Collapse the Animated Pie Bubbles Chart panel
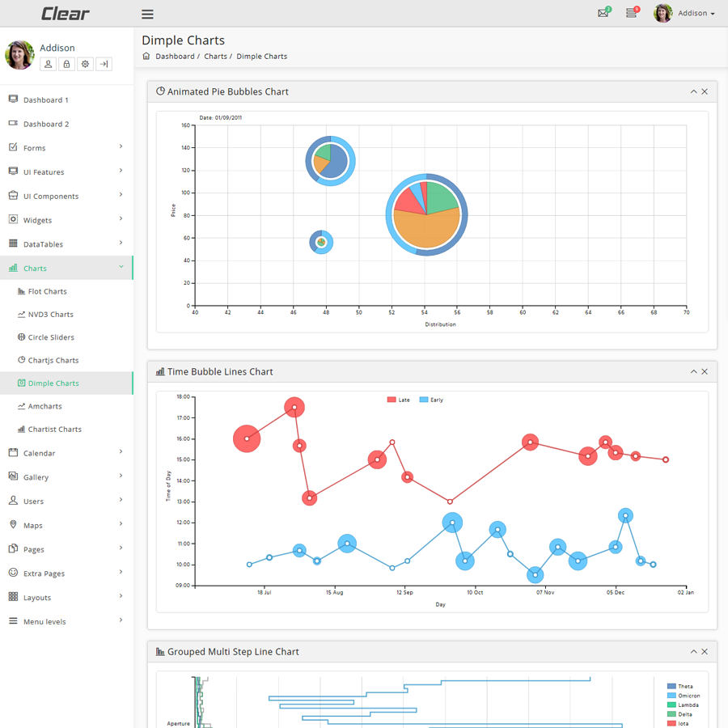 click(694, 92)
